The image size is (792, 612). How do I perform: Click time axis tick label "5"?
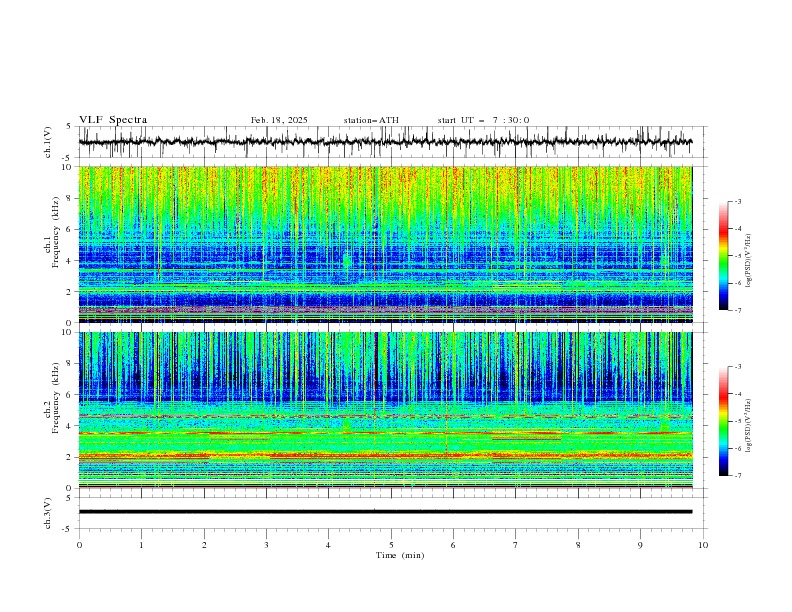(391, 545)
